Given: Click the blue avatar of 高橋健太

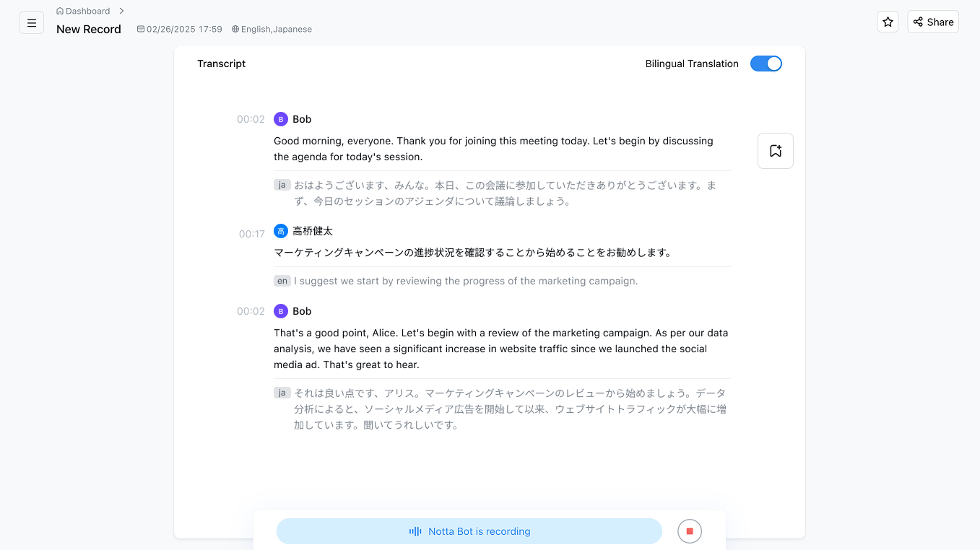Looking at the screenshot, I should [281, 231].
